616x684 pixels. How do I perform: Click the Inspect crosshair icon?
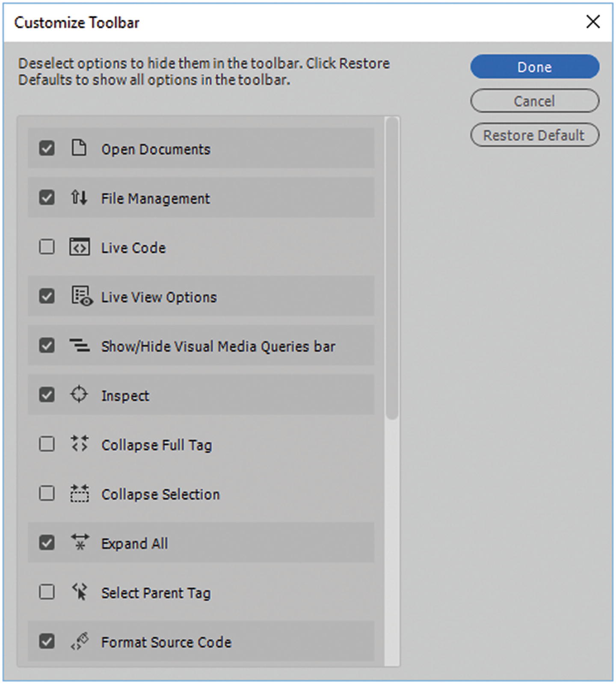tap(79, 394)
